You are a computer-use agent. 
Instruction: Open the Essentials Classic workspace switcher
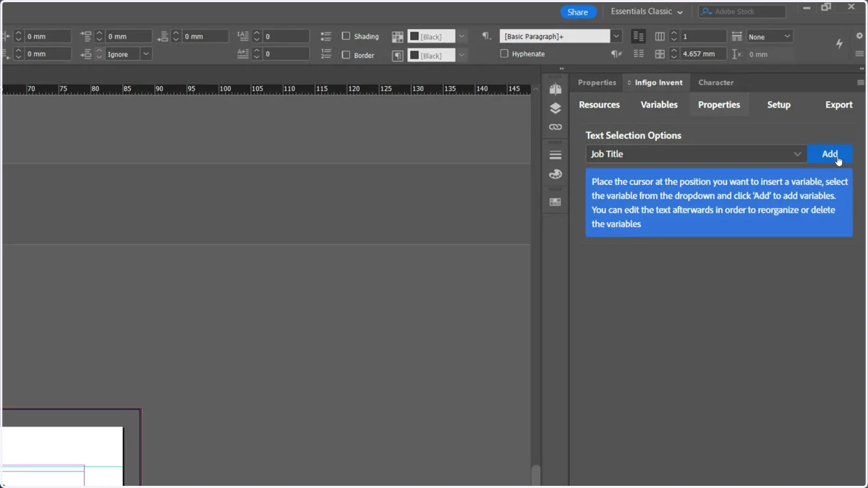click(x=647, y=12)
